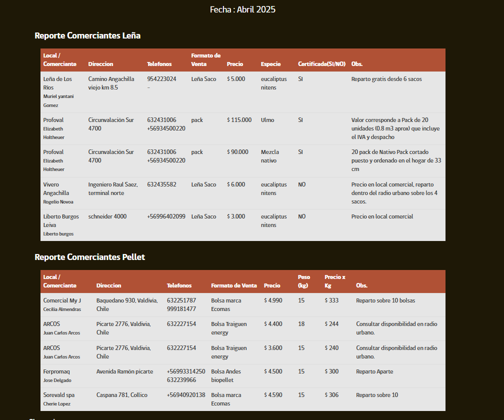Click 'Precio en local comercial' observation for Liberto Burgos

click(x=382, y=216)
